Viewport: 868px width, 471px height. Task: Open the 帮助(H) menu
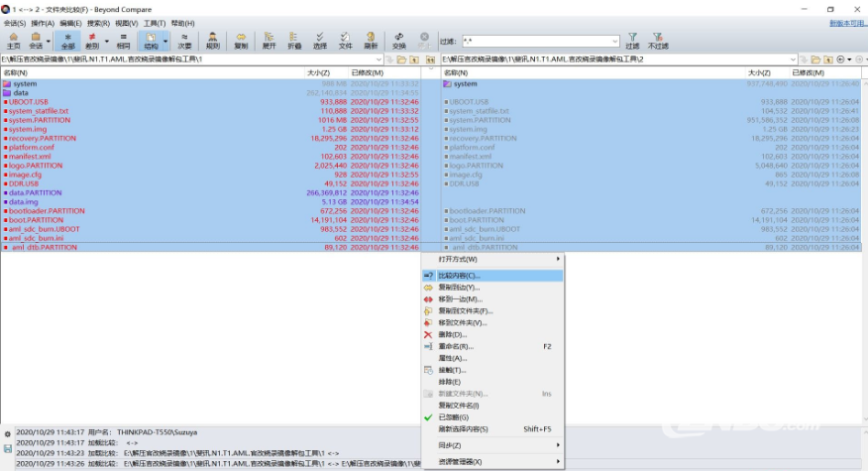182,23
